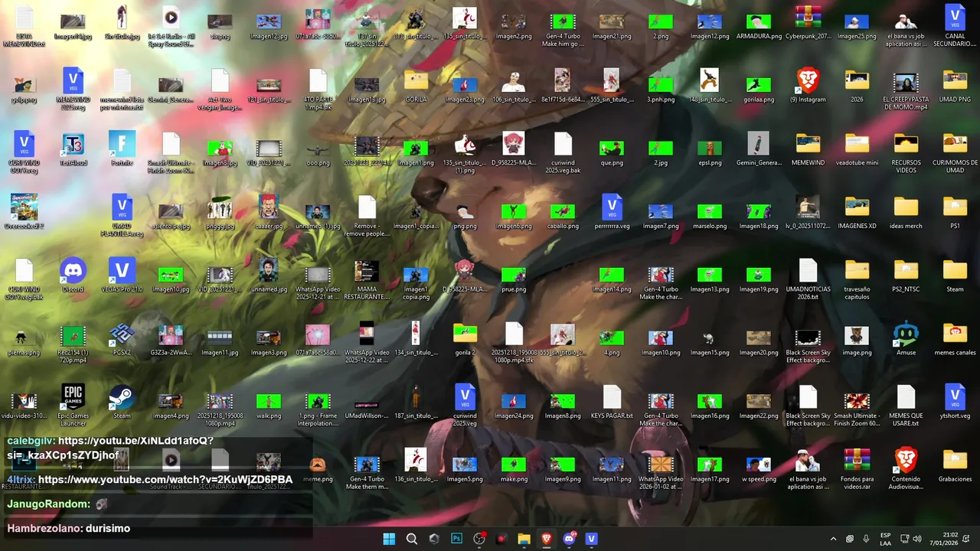Viewport: 980px width, 551px height.
Task: Select the text4loud desktop shortcut
Action: tap(73, 148)
